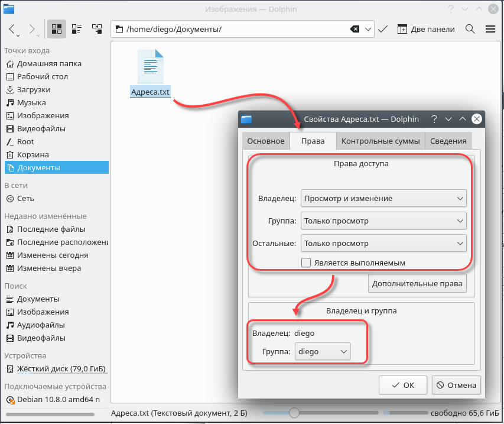
Task: Adjust the zoom slider in status bar
Action: coord(294,413)
